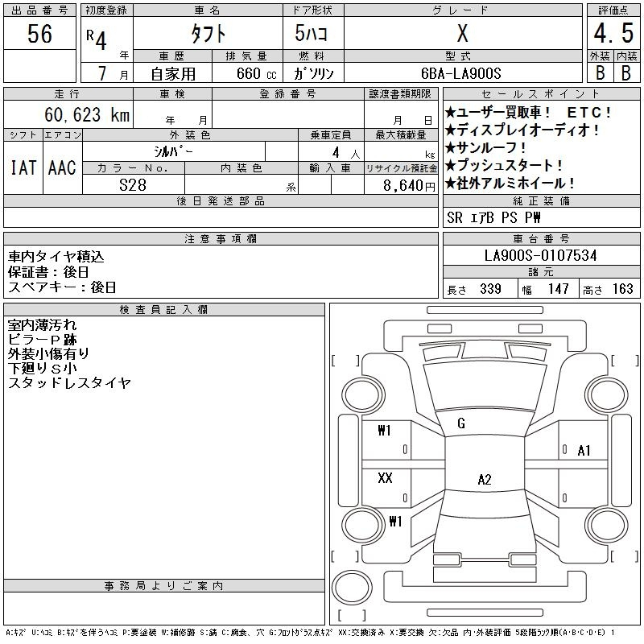Select chassis number LA900S-0107534
The height and width of the screenshot is (644, 644).
(x=540, y=255)
